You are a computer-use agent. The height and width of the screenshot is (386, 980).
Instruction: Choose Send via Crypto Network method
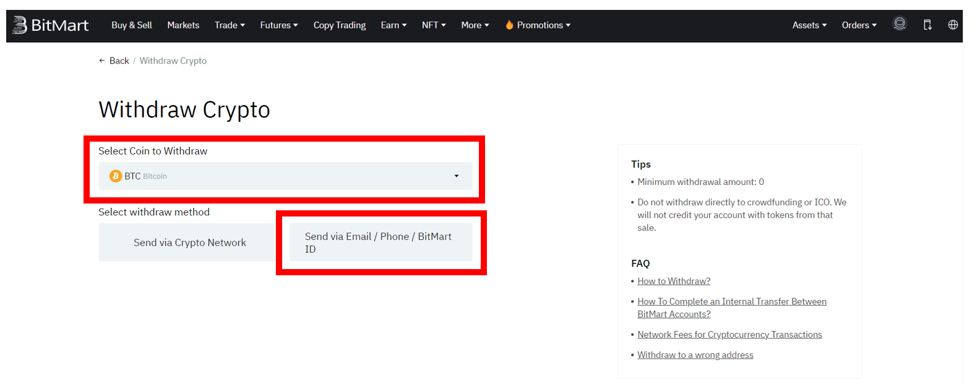(x=190, y=242)
